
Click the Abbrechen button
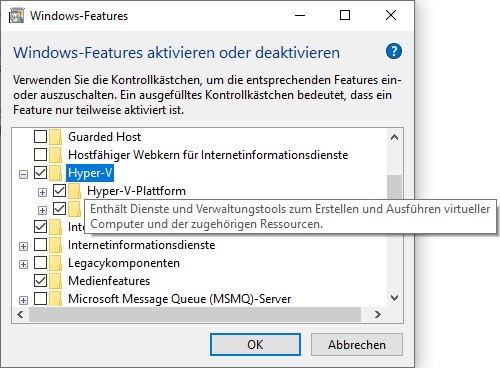click(357, 344)
